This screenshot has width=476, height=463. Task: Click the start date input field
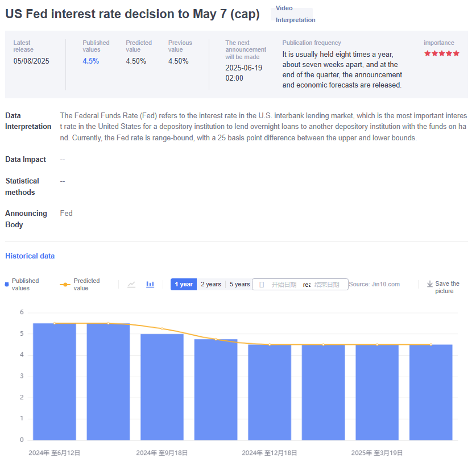coord(284,285)
